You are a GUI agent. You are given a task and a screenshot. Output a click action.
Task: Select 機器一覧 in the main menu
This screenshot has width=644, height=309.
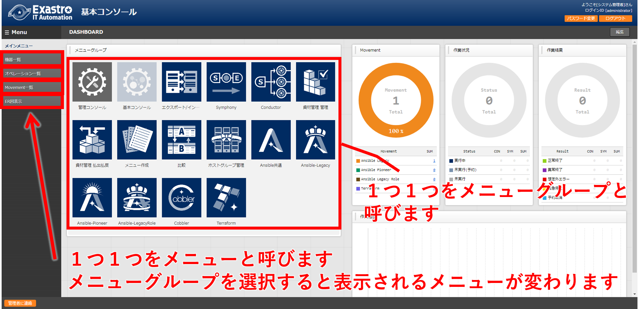[31, 59]
